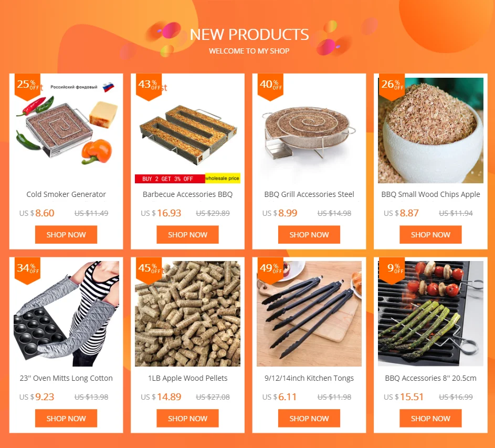Image resolution: width=495 pixels, height=448 pixels.
Task: Open the black Kitchen Tongs product photo
Action: [309, 314]
